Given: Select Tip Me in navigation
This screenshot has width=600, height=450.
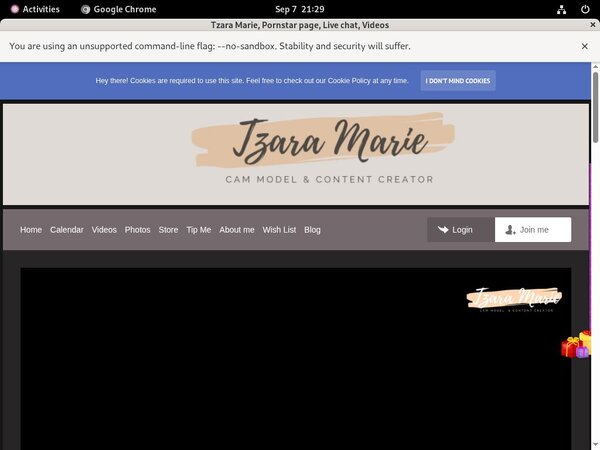Looking at the screenshot, I should pos(198,230).
